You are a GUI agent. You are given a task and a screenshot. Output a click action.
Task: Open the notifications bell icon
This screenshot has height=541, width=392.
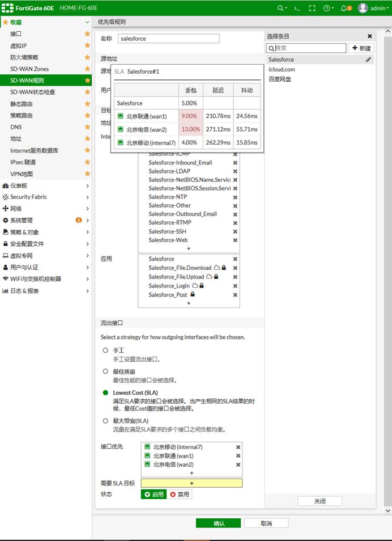[x=344, y=9]
